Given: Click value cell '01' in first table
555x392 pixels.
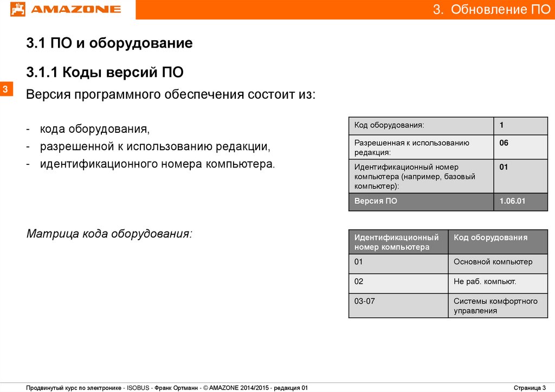Looking at the screenshot, I should pos(521,176).
